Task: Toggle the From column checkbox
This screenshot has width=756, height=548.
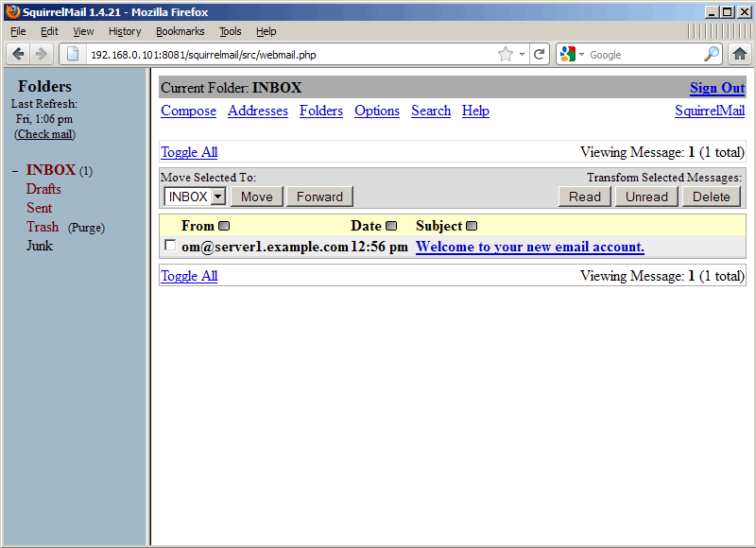Action: pos(224,225)
